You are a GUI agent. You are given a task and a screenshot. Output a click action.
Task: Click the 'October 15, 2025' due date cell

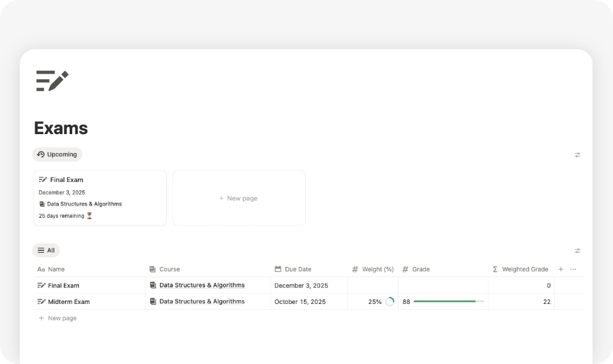pos(309,302)
